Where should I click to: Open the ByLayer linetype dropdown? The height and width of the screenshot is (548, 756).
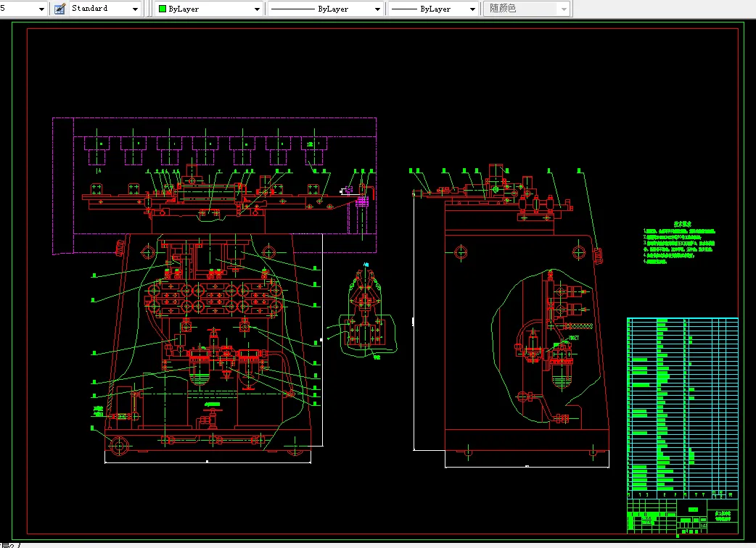point(326,9)
